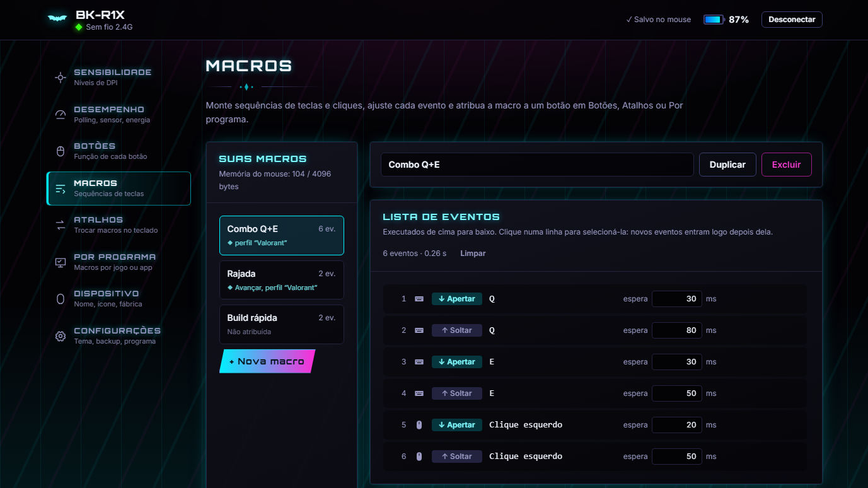Image resolution: width=868 pixels, height=488 pixels.
Task: Delete the macro with Excluir
Action: (x=787, y=165)
